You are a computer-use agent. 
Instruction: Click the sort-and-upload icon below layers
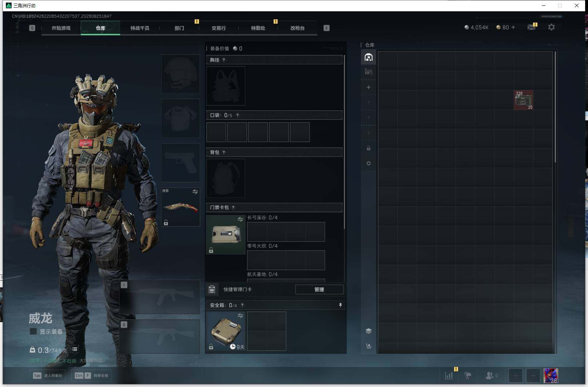click(369, 346)
